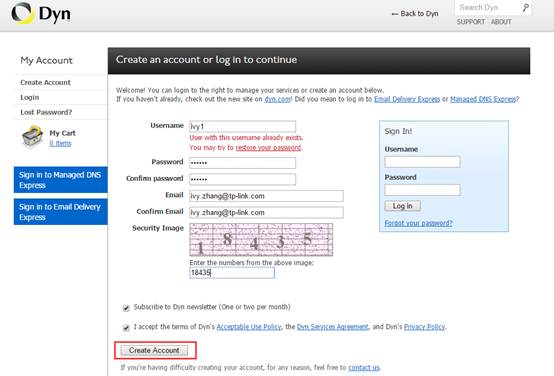The height and width of the screenshot is (376, 554).
Task: Click Sign in to Email Delivery Express
Action: point(60,212)
